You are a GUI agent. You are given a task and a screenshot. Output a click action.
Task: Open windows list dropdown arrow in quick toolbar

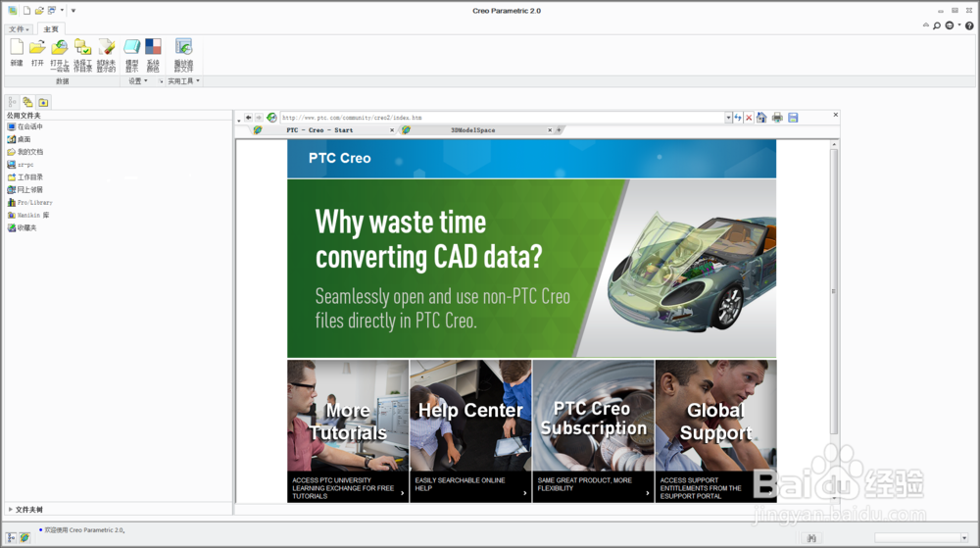62,11
